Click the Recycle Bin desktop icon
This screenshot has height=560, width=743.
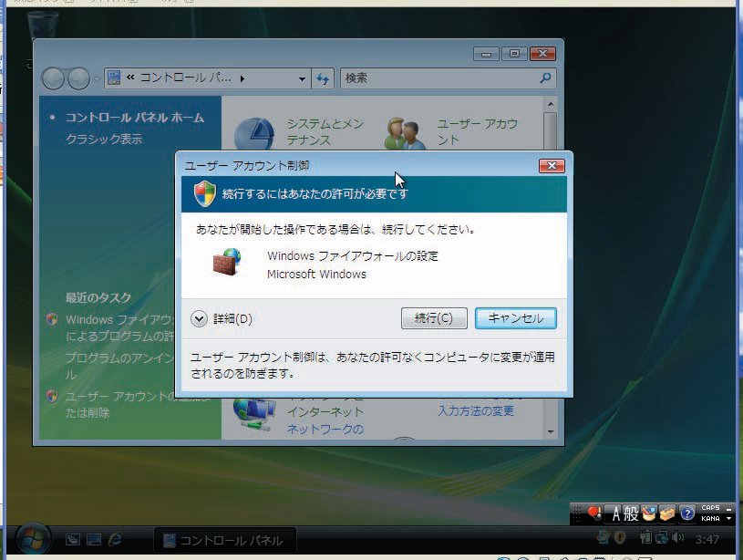pos(43,26)
